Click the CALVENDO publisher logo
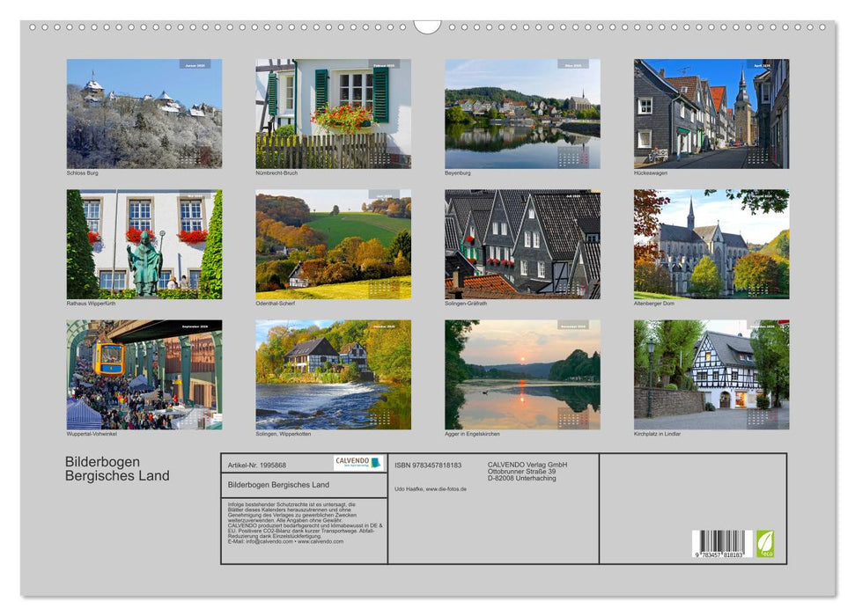 point(352,463)
